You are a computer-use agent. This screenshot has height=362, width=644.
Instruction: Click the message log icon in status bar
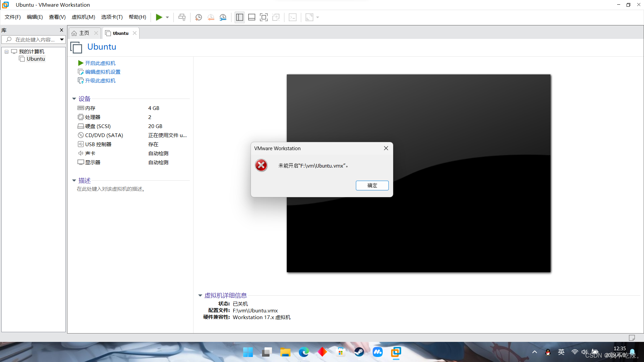pos(632,338)
